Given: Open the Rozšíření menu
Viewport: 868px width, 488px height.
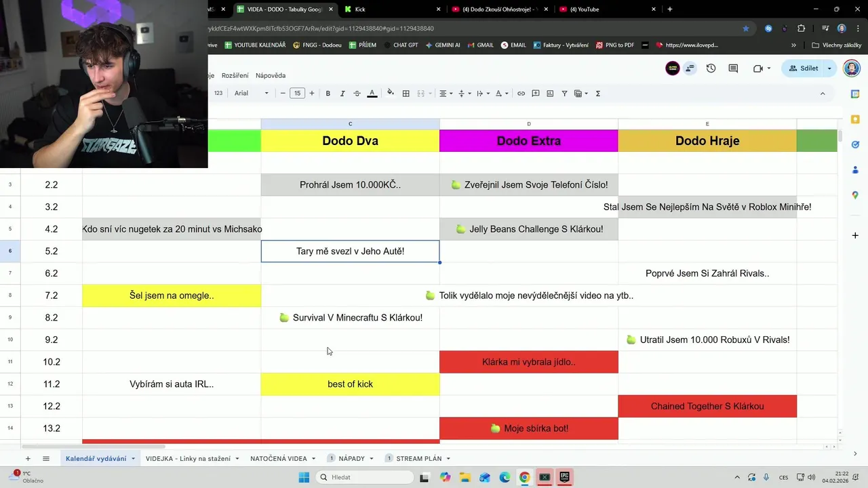Looking at the screenshot, I should coord(235,75).
